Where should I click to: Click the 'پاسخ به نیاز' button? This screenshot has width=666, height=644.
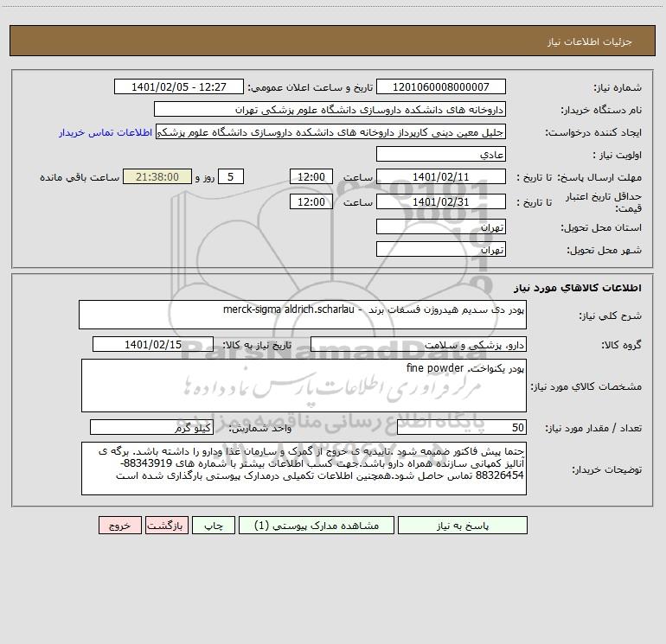(x=463, y=526)
